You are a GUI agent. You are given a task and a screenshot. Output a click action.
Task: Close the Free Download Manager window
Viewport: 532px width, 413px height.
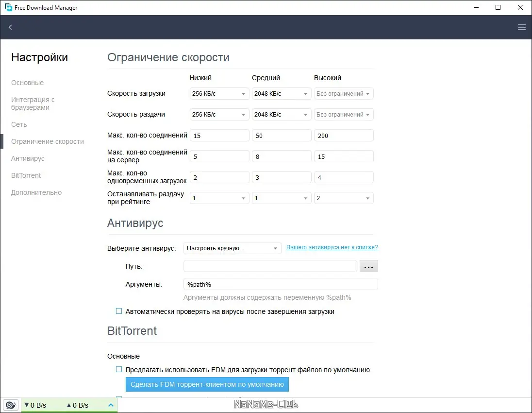pyautogui.click(x=520, y=7)
